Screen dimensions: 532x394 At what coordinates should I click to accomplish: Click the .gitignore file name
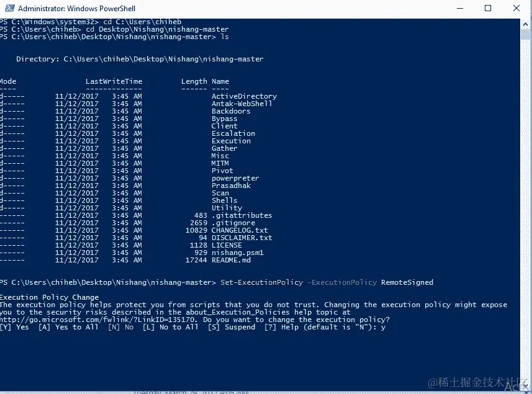click(x=233, y=223)
